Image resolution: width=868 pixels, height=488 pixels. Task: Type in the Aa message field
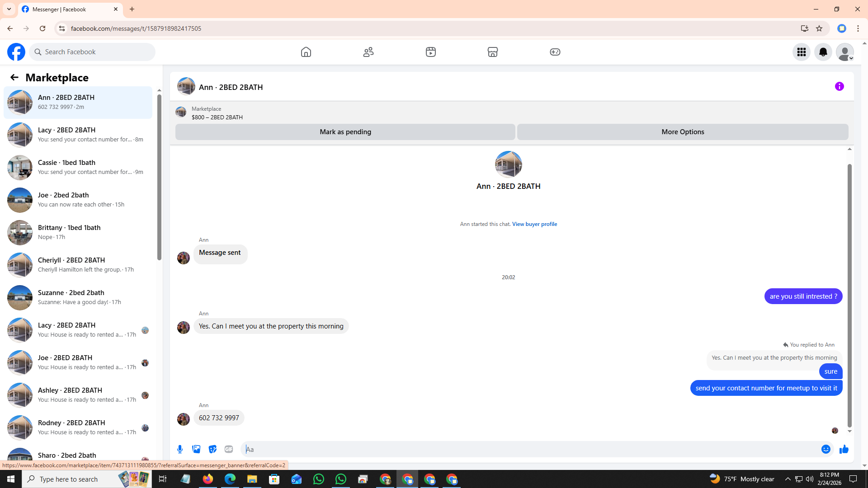click(529, 449)
